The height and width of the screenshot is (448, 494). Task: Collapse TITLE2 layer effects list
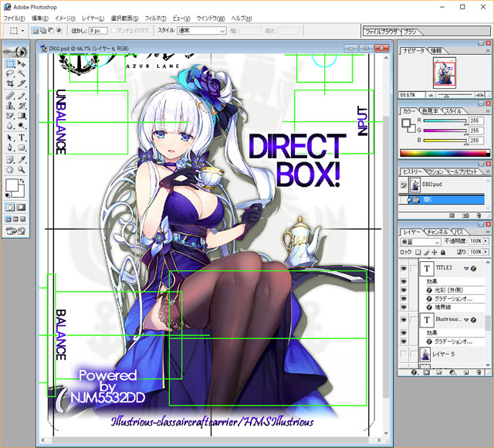[466, 268]
